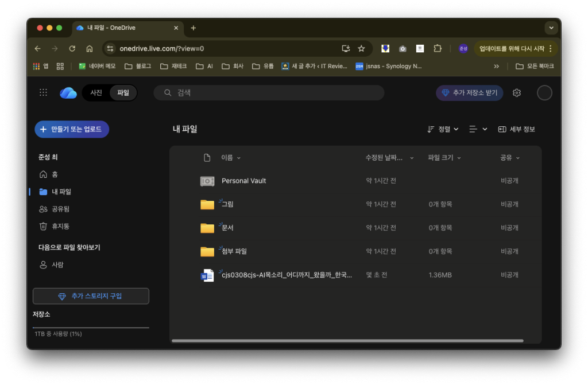Click the browser reload icon
Screen dimensions: 588x385
click(x=72, y=49)
